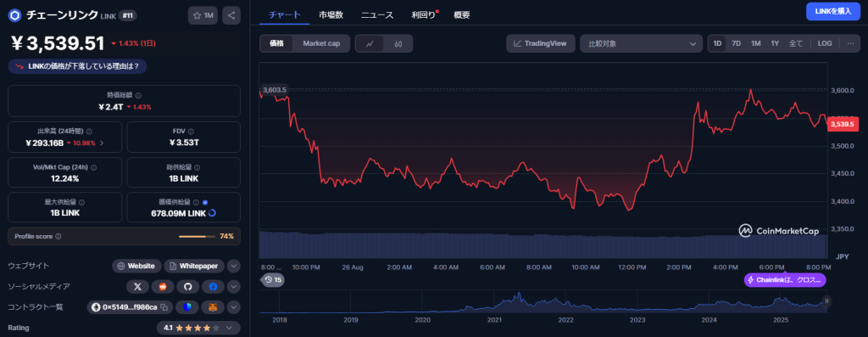The height and width of the screenshot is (337, 868).
Task: Open info icon next to 時価総額
Action: point(138,95)
